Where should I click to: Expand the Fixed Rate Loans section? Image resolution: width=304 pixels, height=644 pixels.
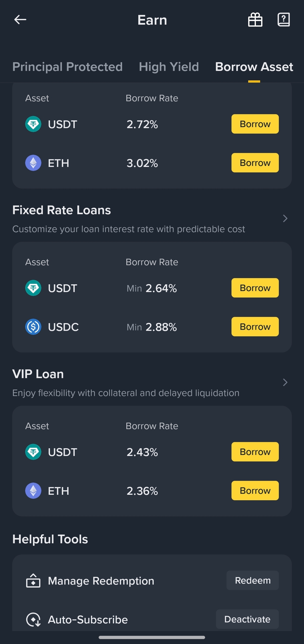(x=285, y=218)
